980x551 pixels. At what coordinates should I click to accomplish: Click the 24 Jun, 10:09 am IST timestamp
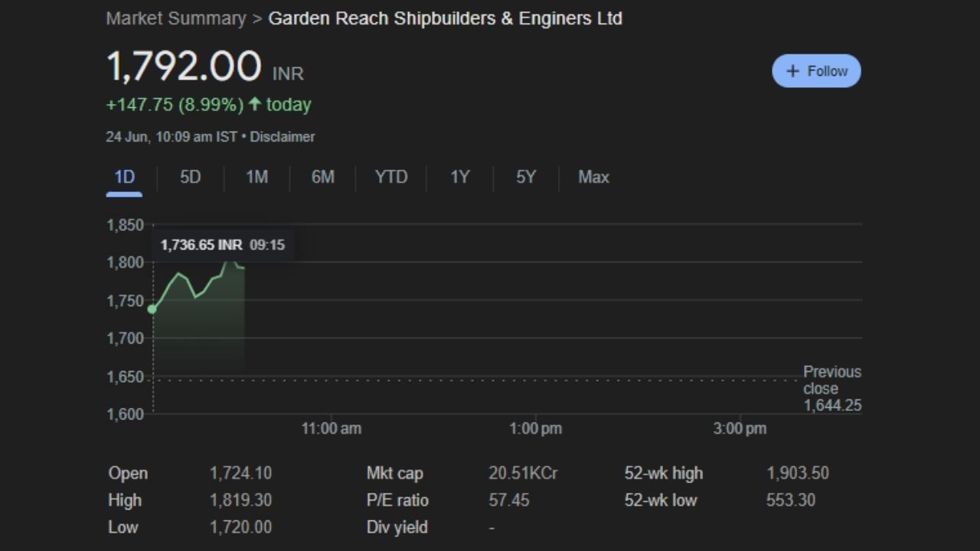[171, 137]
